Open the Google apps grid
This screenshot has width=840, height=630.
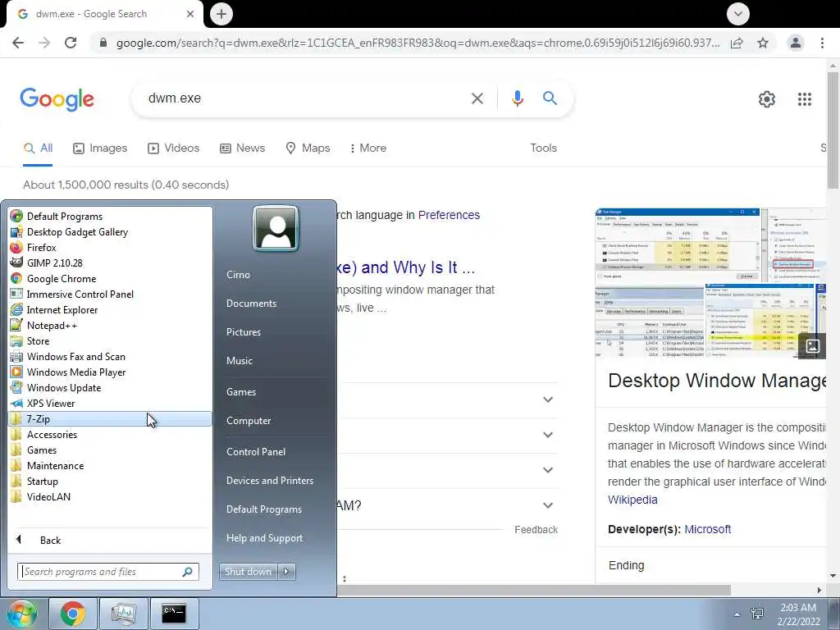coord(805,99)
